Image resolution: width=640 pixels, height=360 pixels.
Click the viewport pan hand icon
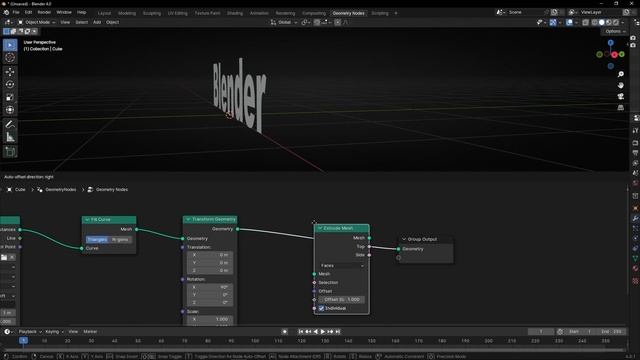pos(621,85)
